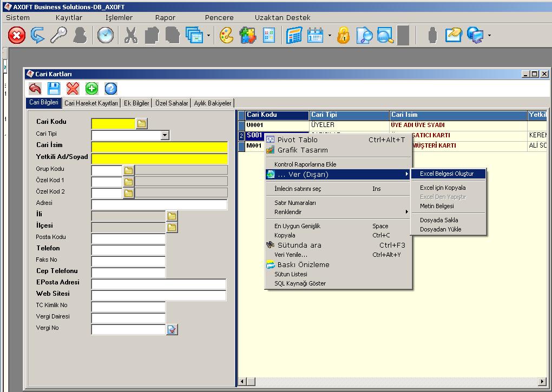Image resolution: width=552 pixels, height=392 pixels.
Task: Switch to Cari Hareket Kayıtları tab
Action: click(x=91, y=103)
